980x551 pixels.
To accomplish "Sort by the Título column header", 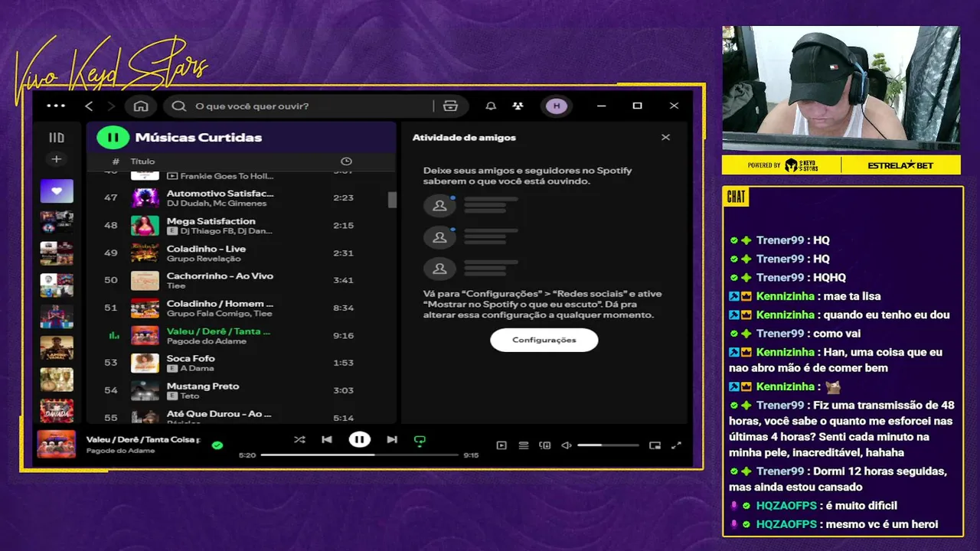I will 142,161.
